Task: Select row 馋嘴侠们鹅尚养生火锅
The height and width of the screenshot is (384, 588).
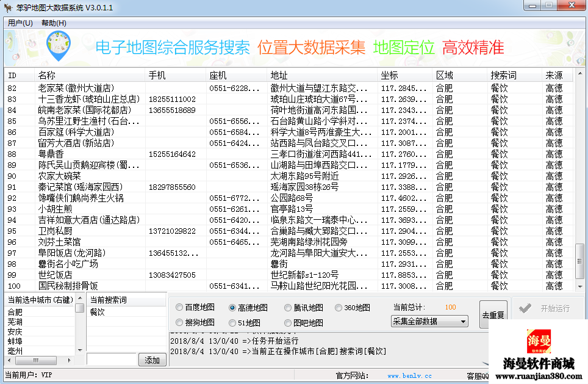Action: point(289,198)
